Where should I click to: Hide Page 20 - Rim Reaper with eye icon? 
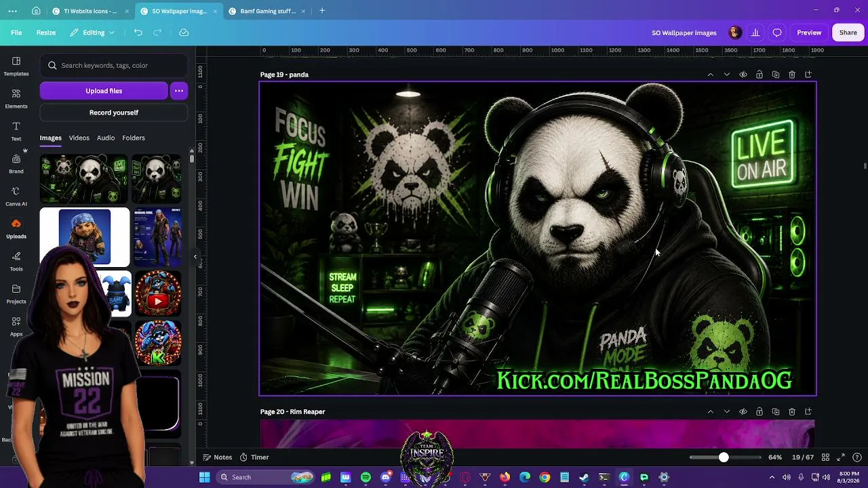point(743,411)
